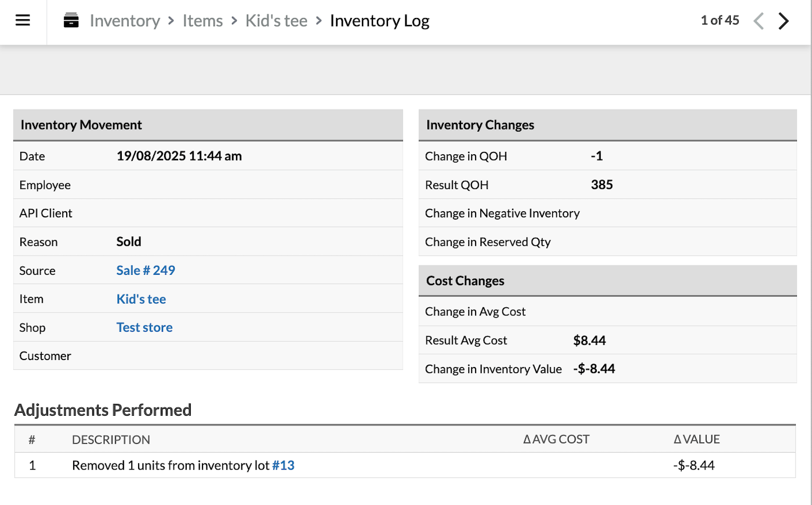The image size is (812, 505).
Task: Go to next inventory log record
Action: (784, 21)
